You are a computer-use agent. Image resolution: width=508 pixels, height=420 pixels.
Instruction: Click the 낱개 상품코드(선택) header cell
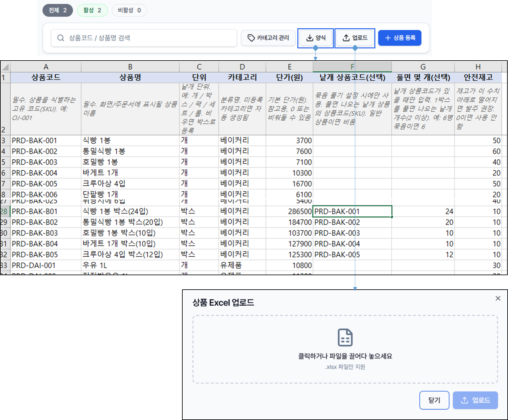[x=352, y=77]
